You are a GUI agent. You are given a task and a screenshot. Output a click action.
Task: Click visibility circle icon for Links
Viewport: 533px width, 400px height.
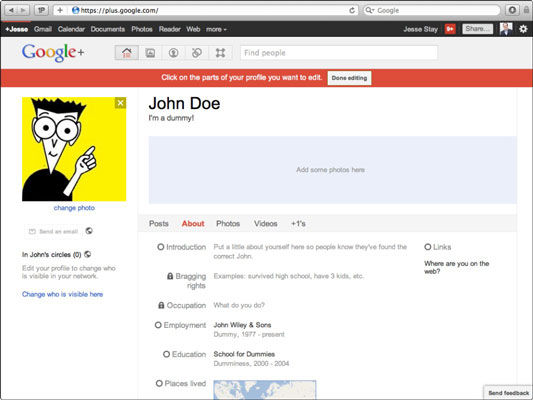tap(428, 247)
